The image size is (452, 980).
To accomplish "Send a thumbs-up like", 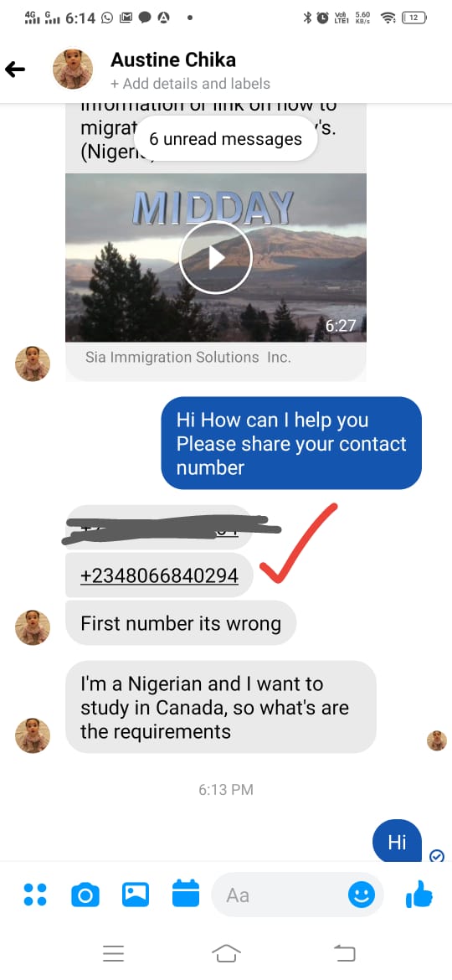I will click(x=419, y=894).
